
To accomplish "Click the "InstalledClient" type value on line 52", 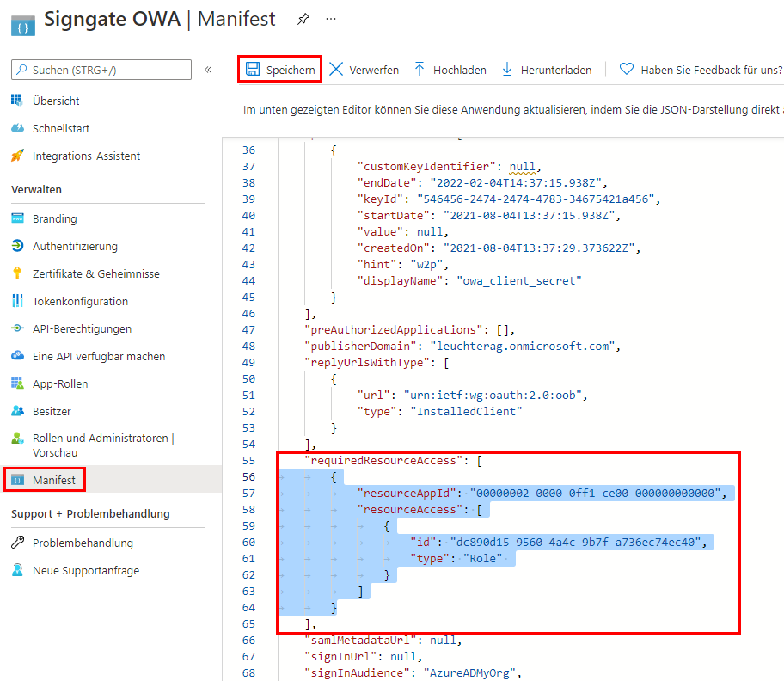I will pos(466,412).
